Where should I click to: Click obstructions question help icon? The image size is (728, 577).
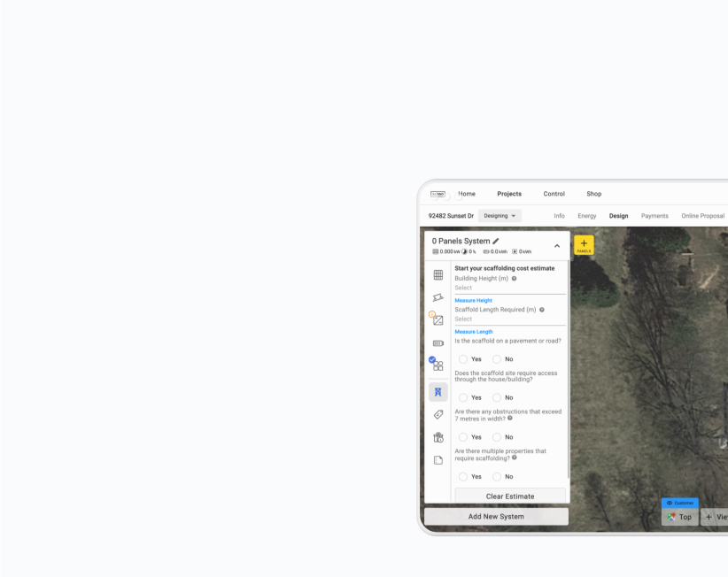[x=510, y=418]
